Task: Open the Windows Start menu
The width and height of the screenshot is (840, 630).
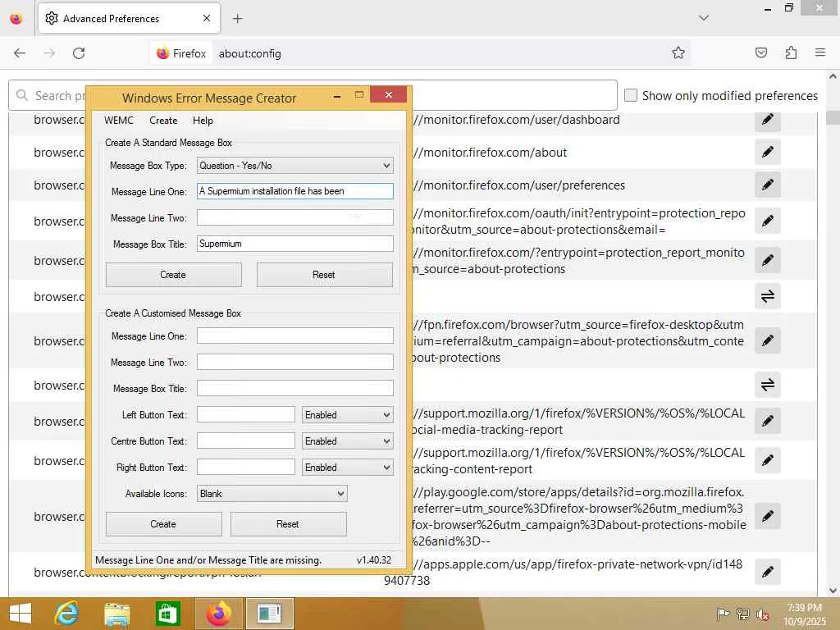Action: [x=21, y=614]
